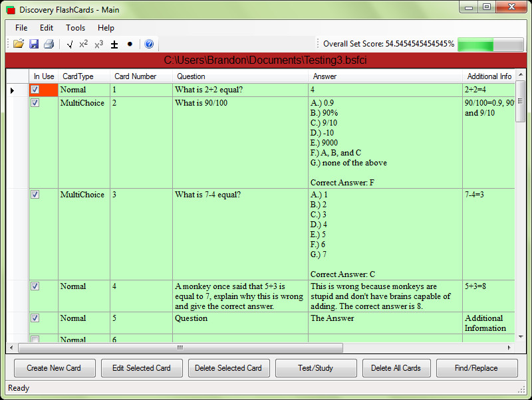Image resolution: width=532 pixels, height=400 pixels.
Task: Click the scroll left arrow
Action: [11, 348]
